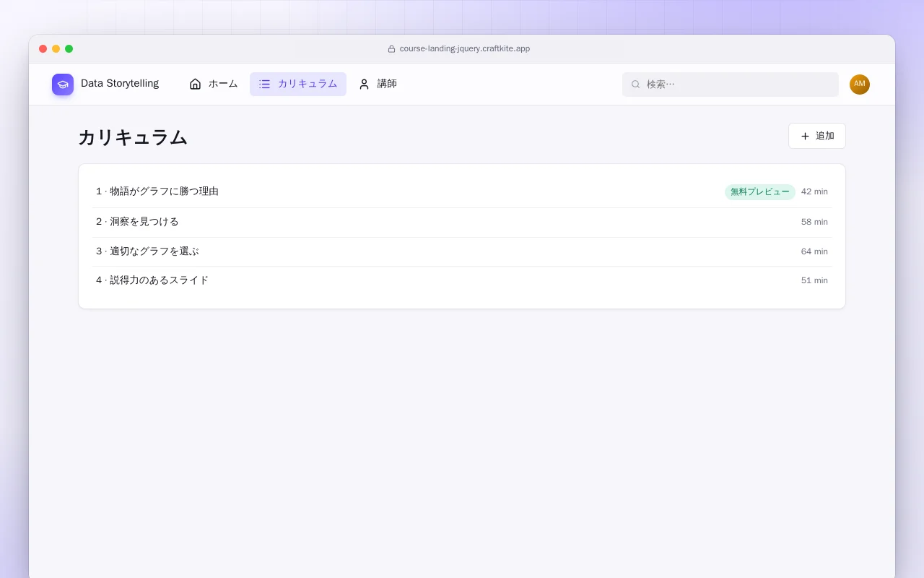Open lesson 3 適切なグラフを選ぶ
Screen dimensions: 924x578
coord(462,251)
